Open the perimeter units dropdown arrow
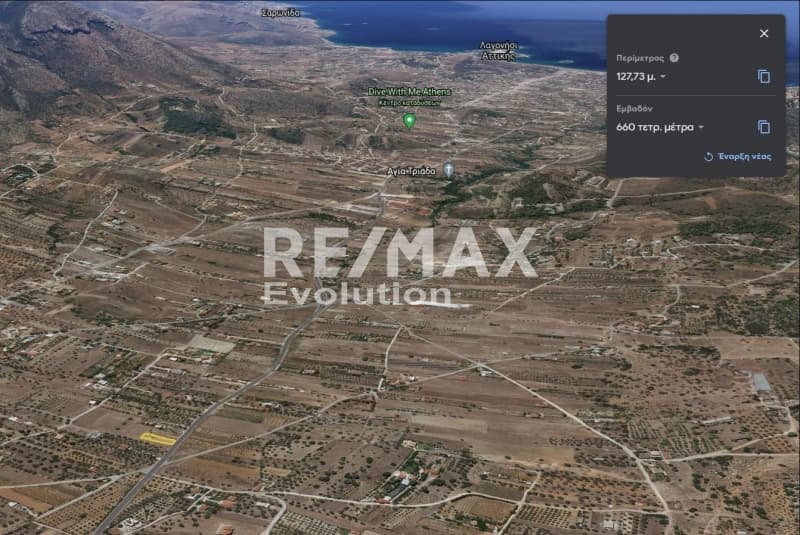The image size is (800, 535). click(663, 77)
